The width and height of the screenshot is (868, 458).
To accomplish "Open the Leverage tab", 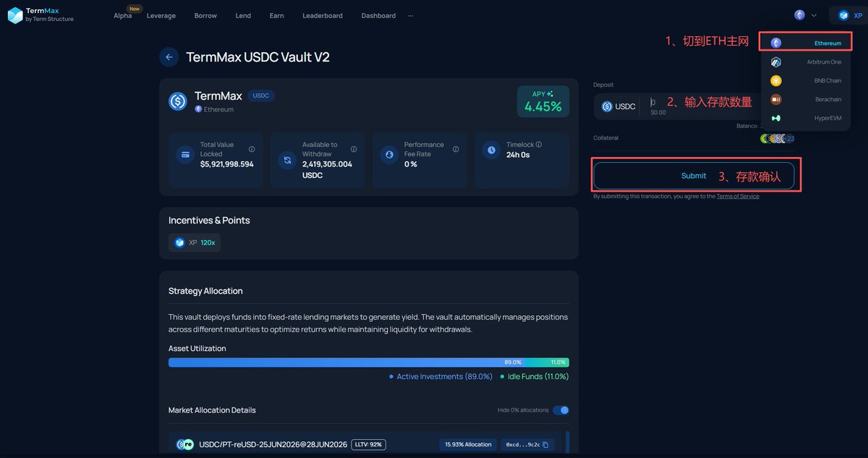I will 161,16.
